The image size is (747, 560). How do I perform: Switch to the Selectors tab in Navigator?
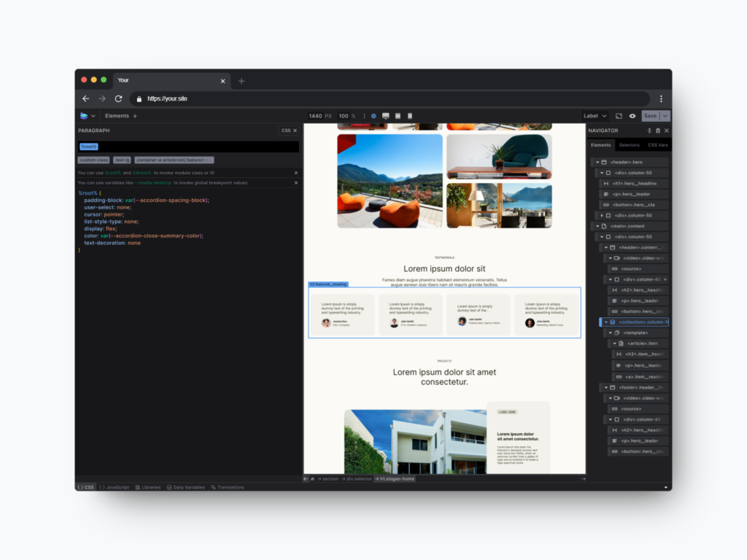point(629,145)
